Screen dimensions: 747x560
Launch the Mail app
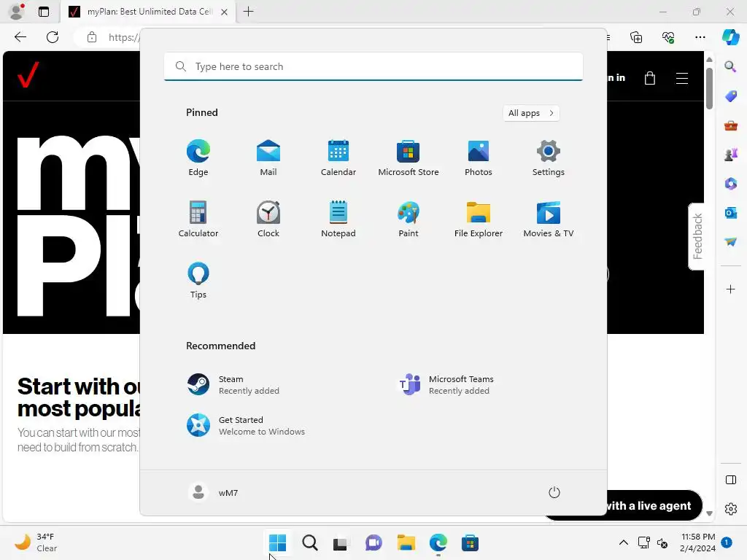(268, 158)
